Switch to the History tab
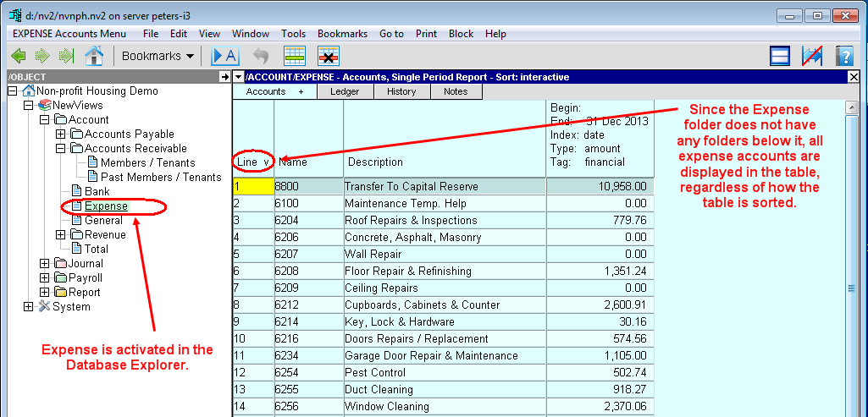868x417 pixels. (401, 91)
